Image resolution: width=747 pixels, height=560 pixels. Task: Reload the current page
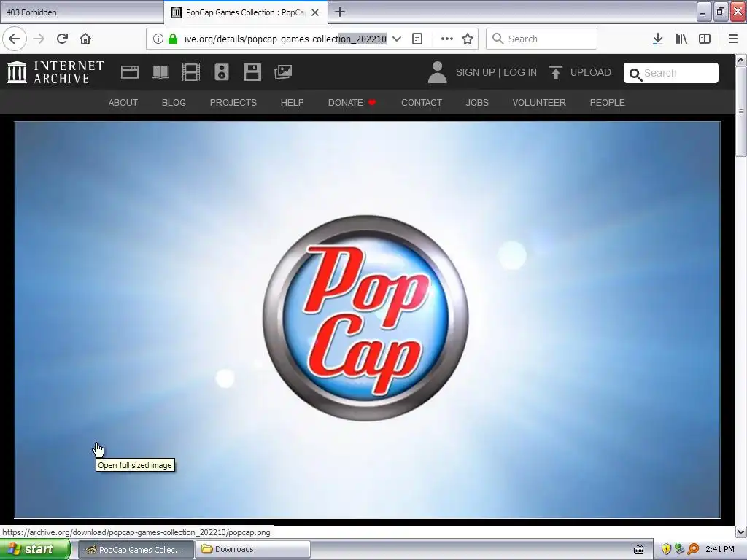coord(63,39)
